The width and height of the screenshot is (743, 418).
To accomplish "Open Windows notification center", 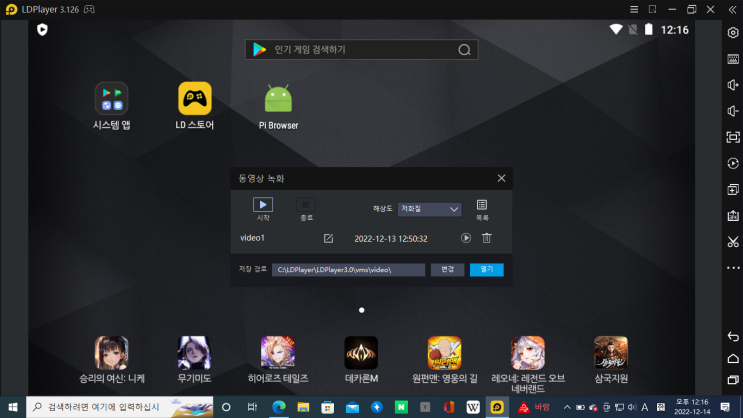I will pos(725,407).
